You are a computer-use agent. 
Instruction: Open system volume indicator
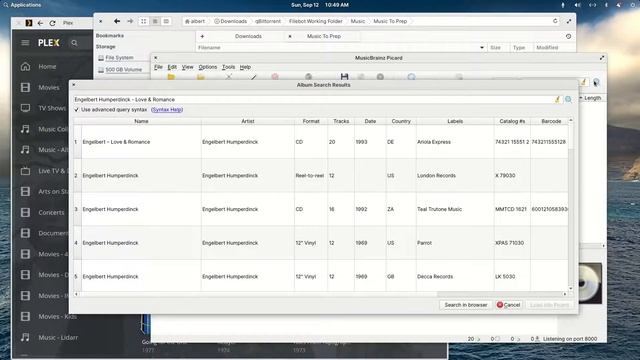pos(578,5)
